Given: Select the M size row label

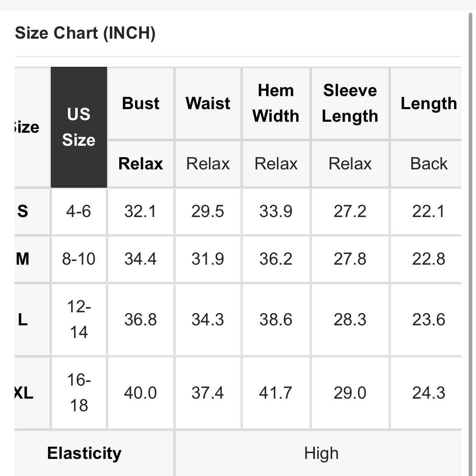Looking at the screenshot, I should [23, 259].
